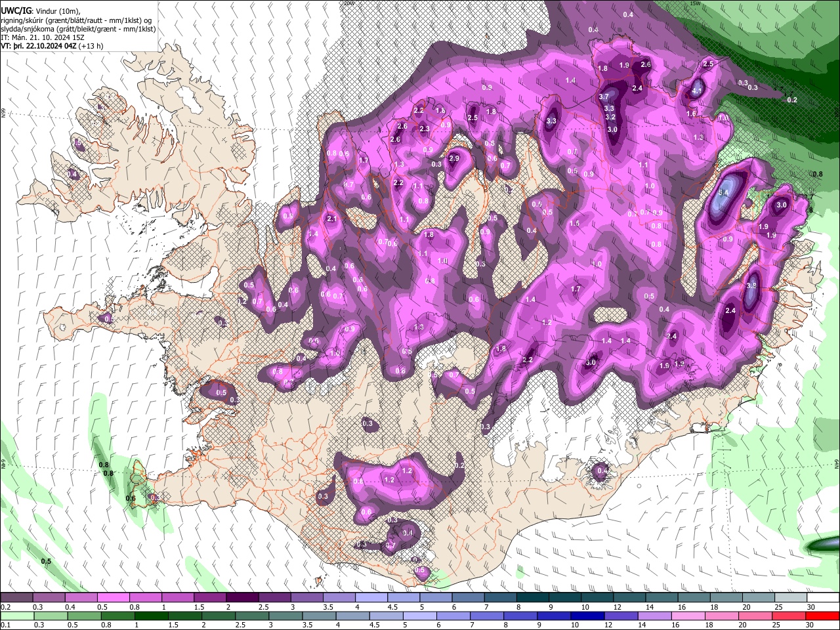Pick the pale green 0.1–0.3 rain scale swatch
Image resolution: width=840 pixels, height=630 pixels.
click(x=17, y=616)
